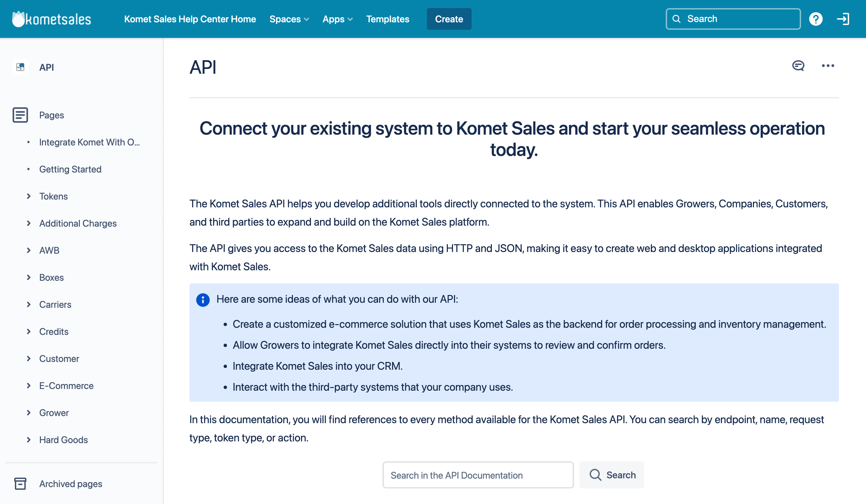Open the Spaces dropdown menu

click(289, 19)
